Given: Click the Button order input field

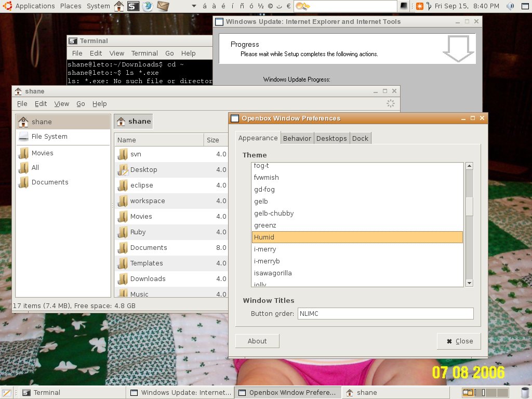Looking at the screenshot, I should [385, 313].
